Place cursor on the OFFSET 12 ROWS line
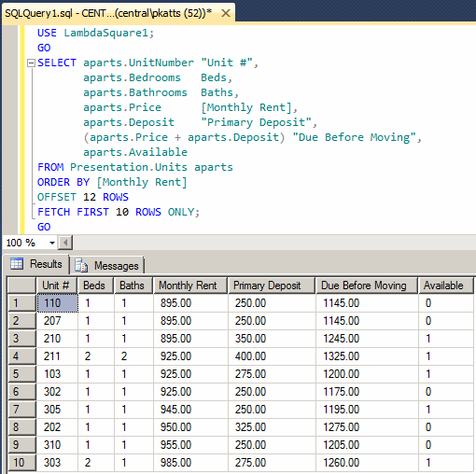This screenshot has width=476, height=474. [x=83, y=197]
